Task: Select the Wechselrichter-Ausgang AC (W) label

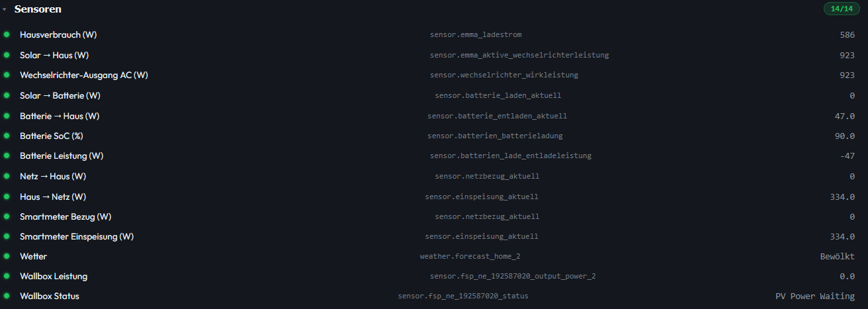Action: click(84, 75)
